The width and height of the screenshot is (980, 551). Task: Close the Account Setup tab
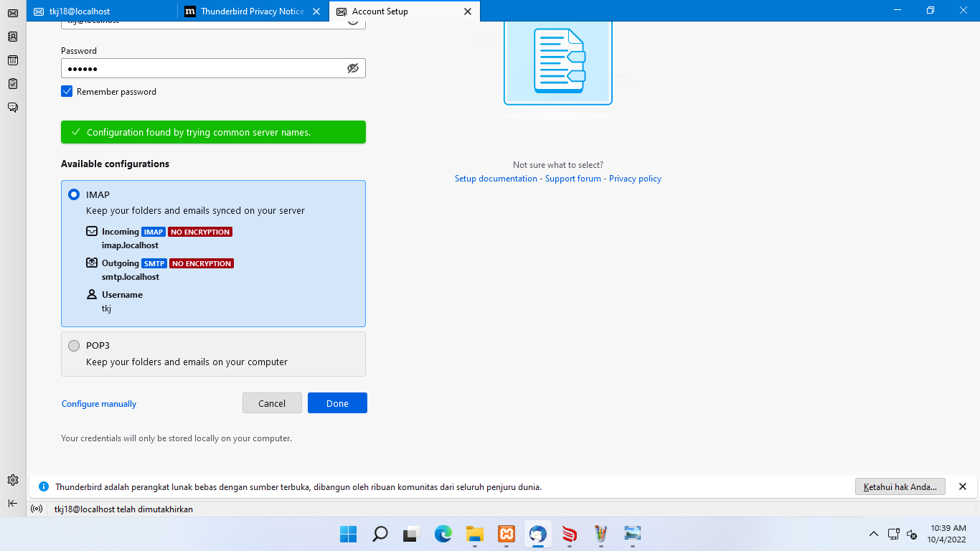[468, 11]
